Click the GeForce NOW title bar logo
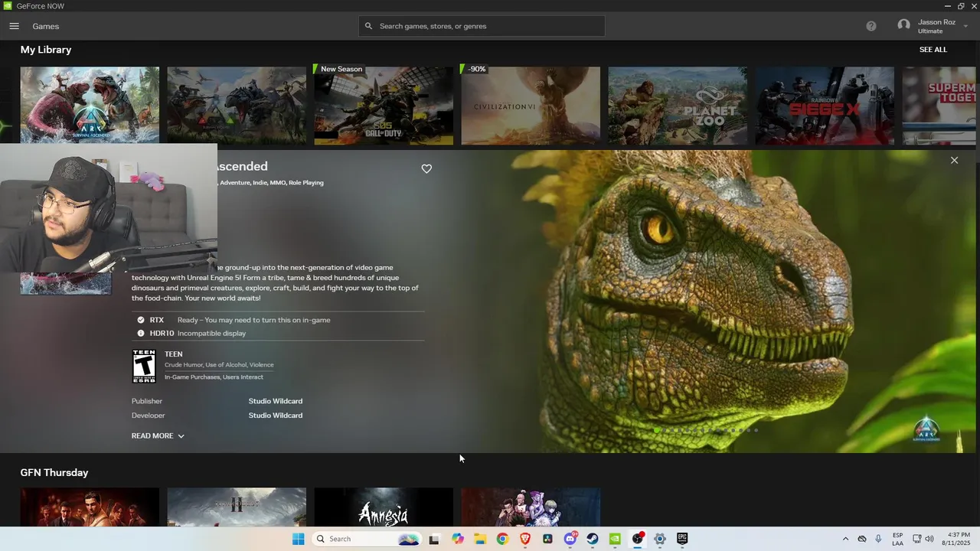Image resolution: width=980 pixels, height=551 pixels. tap(8, 6)
